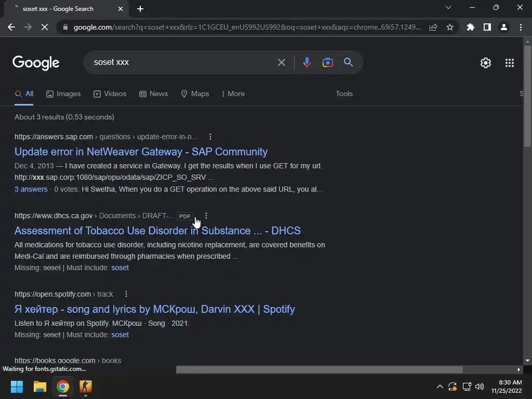
Task: Click the magnifier search button
Action: [x=348, y=62]
